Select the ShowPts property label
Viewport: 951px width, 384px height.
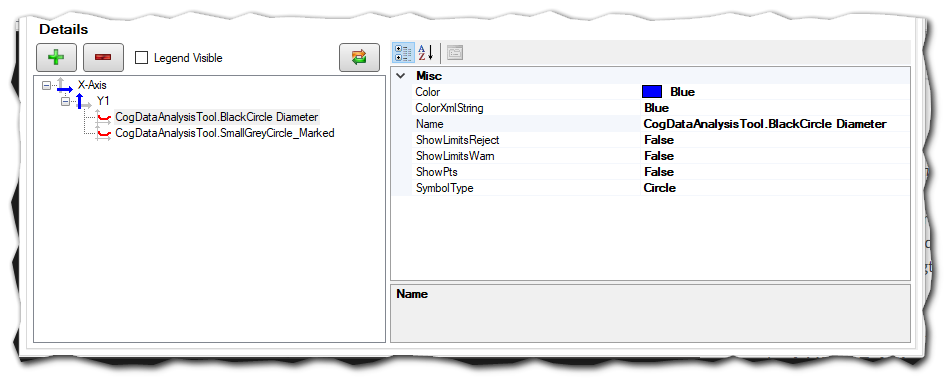point(436,172)
